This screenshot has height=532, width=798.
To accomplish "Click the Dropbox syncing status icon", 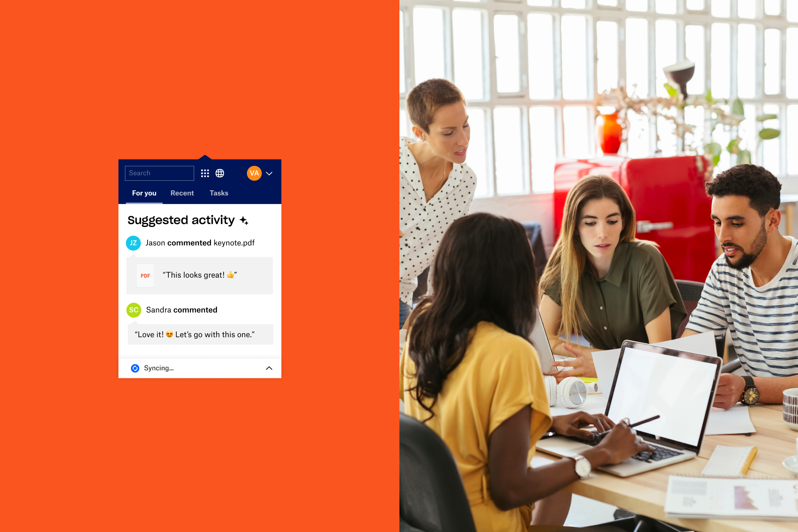I will click(133, 367).
